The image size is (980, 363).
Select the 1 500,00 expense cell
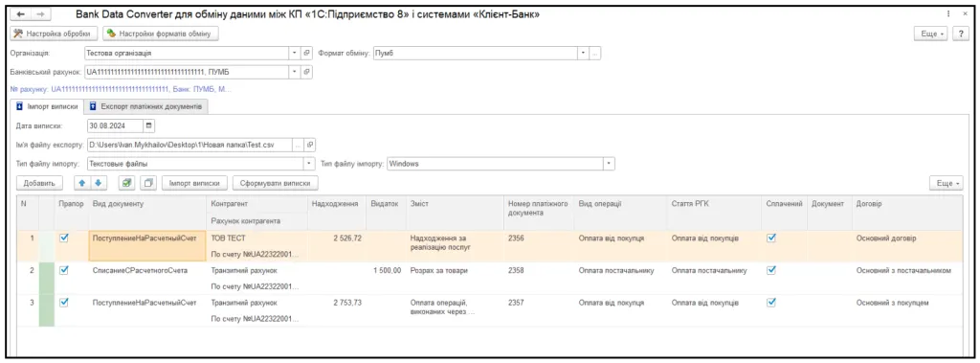pyautogui.click(x=386, y=278)
